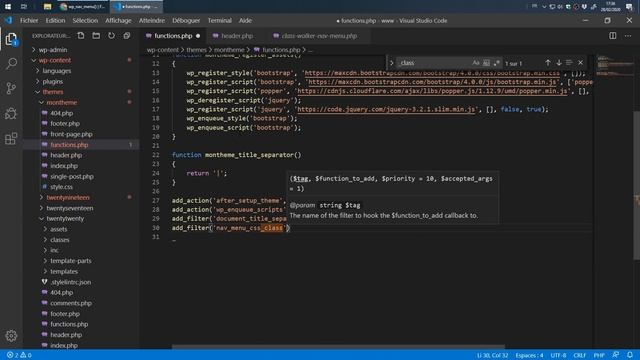
Task: Expand the plugins folder
Action: point(53,82)
